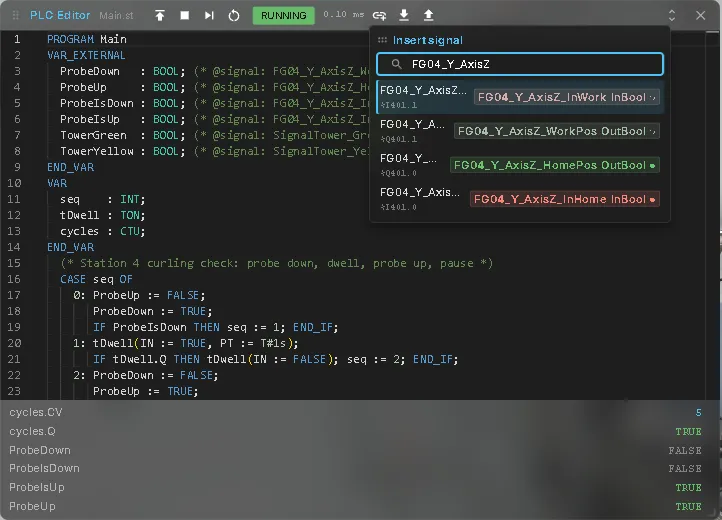Click the drag handle beside PLC Editor
The image size is (722, 520).
[x=16, y=15]
